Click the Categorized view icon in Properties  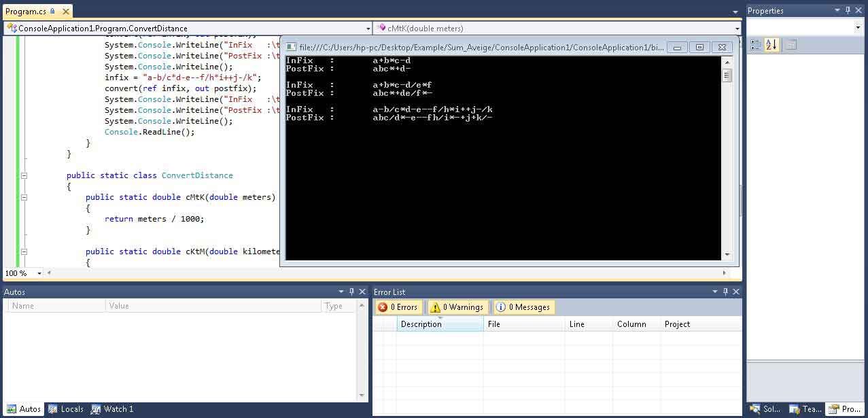[x=756, y=45]
